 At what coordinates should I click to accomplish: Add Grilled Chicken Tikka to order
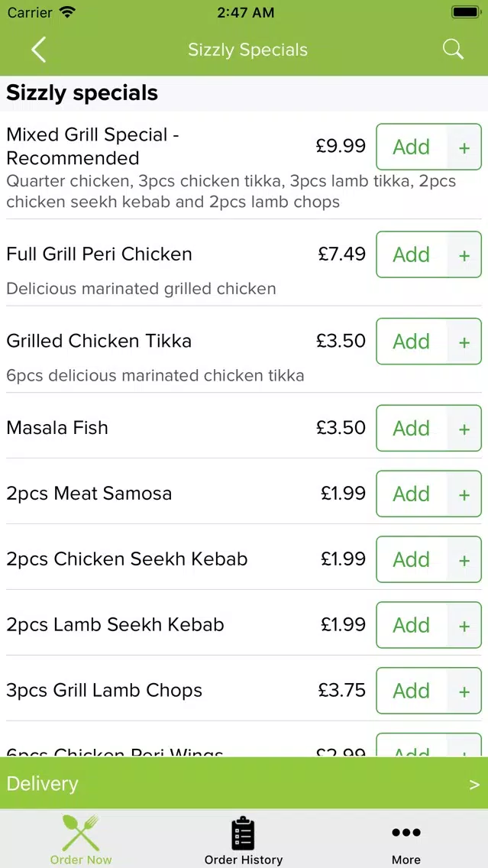coord(412,342)
